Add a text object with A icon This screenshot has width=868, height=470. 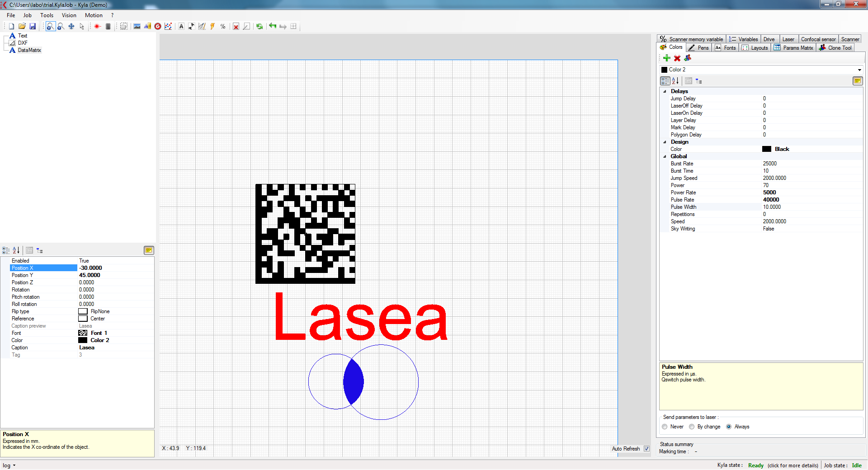181,26
